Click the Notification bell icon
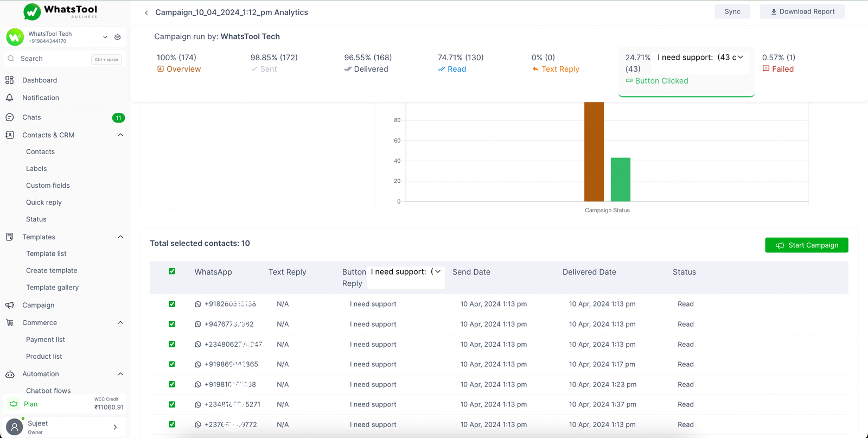The image size is (868, 438). (10, 98)
